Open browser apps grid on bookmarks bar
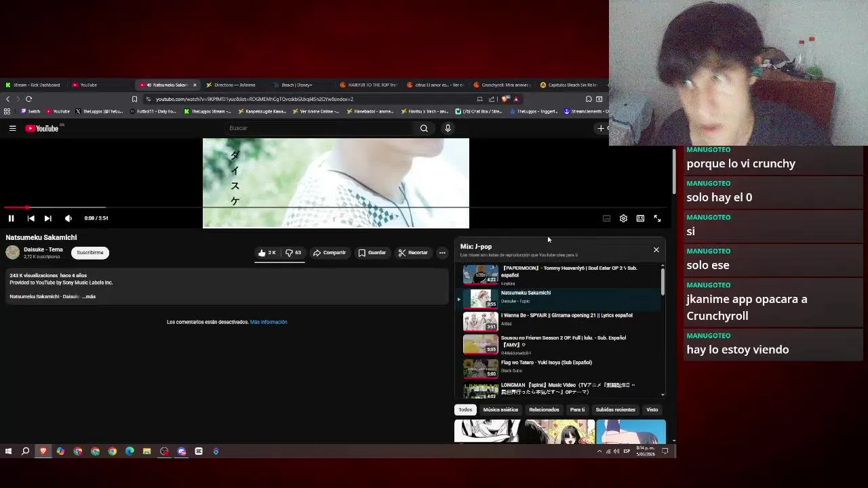The height and width of the screenshot is (488, 868). tap(7, 111)
